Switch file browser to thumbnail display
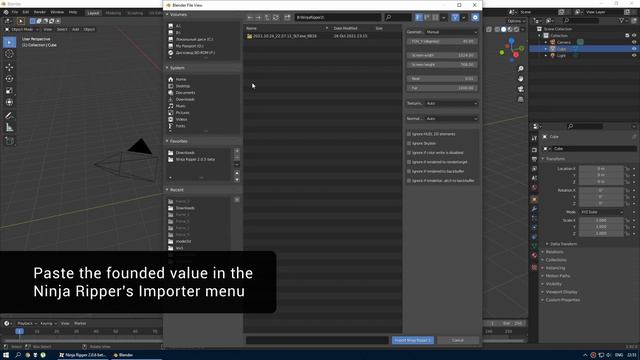The width and height of the screenshot is (640, 360). [435, 18]
